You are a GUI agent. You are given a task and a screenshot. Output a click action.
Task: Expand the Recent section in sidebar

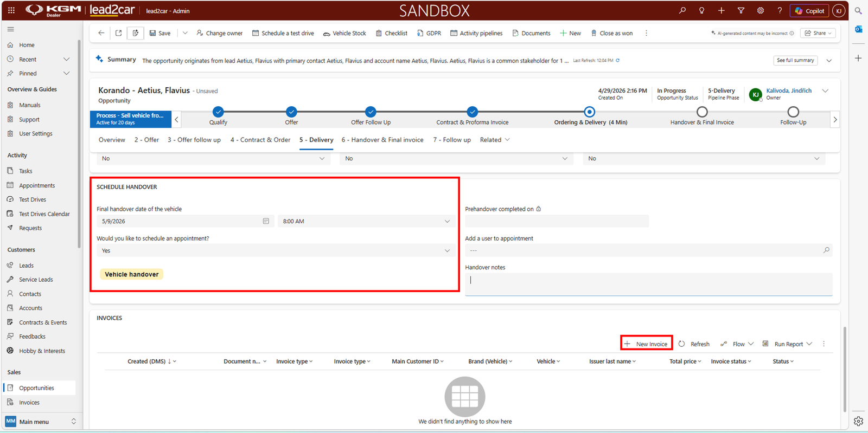(x=66, y=59)
